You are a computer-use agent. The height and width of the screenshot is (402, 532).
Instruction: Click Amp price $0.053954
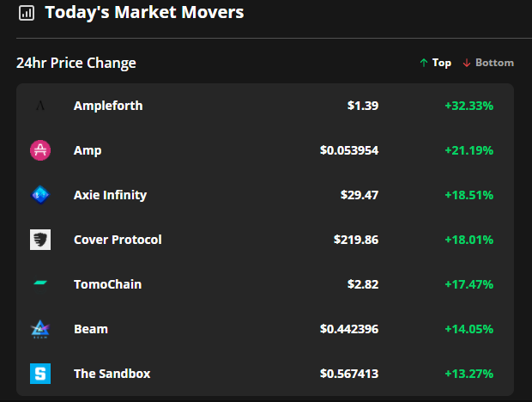tap(349, 150)
